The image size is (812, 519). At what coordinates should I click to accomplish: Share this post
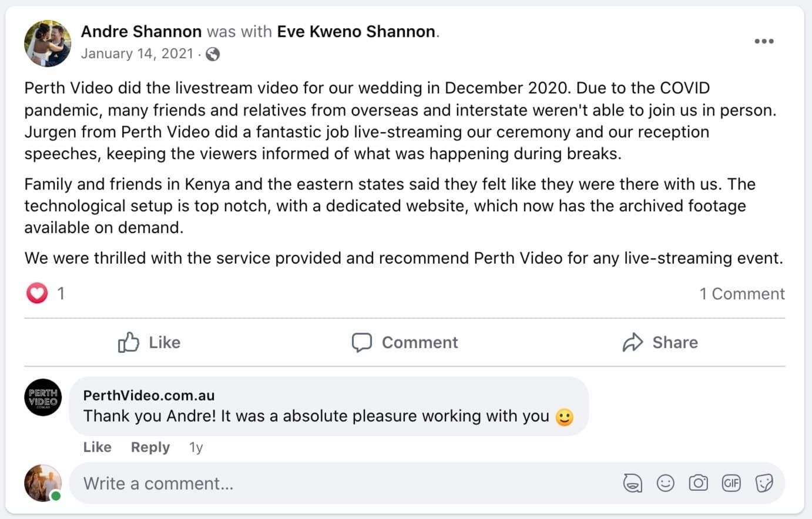(x=660, y=342)
